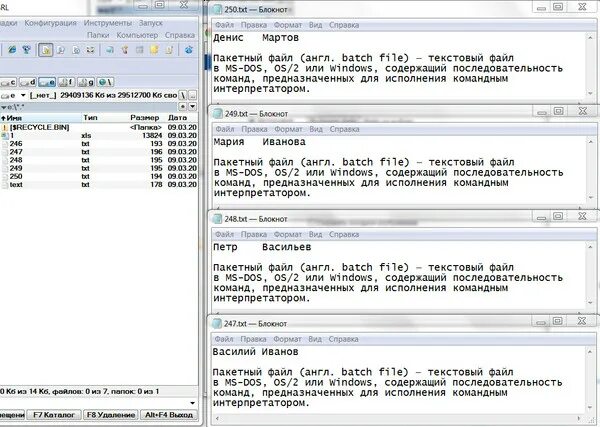Select the [$RECYCLE.BIN] folder row
600x427 pixels.
99,127
